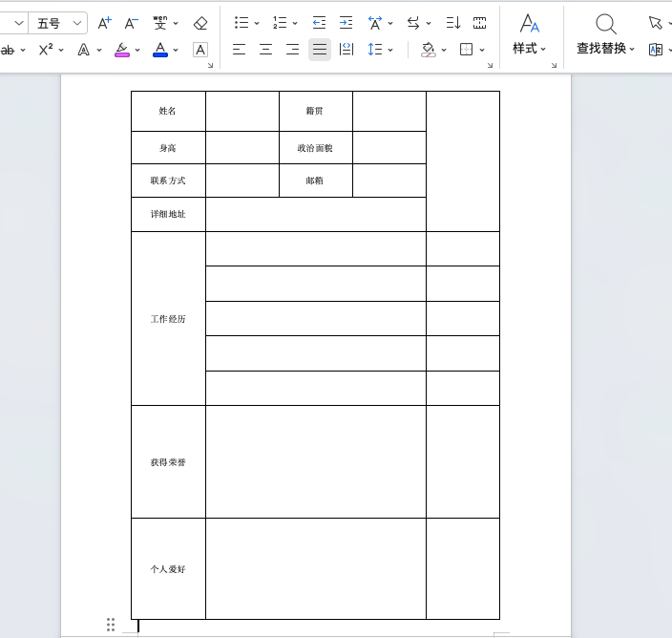672x638 pixels.
Task: Click the 获得荣誉 table cell
Action: pos(168,461)
